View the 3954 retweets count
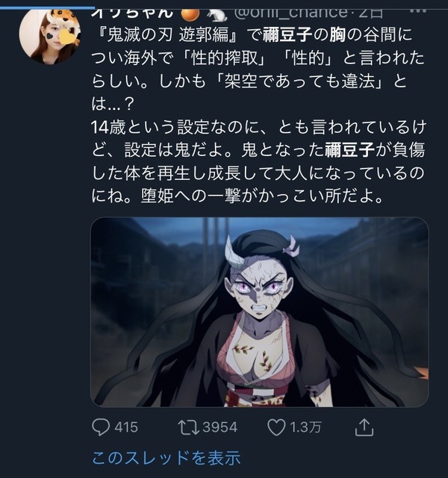The image size is (448, 478). pos(220,427)
